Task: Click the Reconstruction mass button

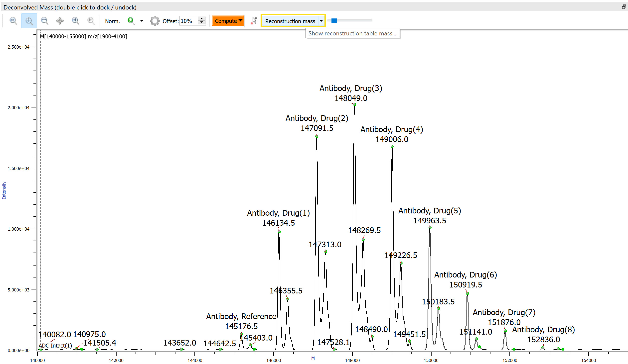Action: tap(290, 21)
